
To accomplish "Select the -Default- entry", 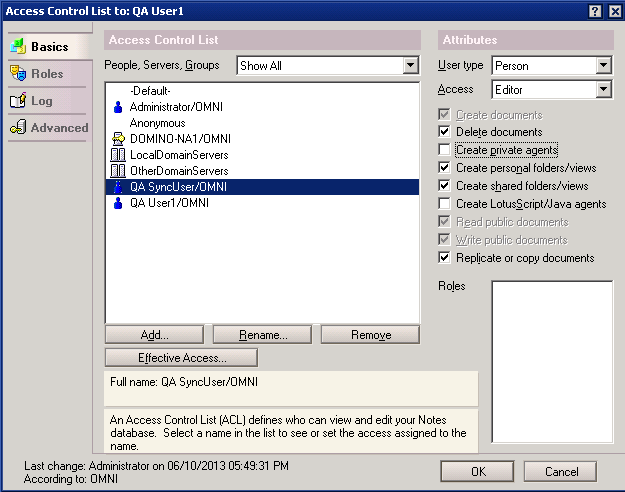I will (x=150, y=91).
